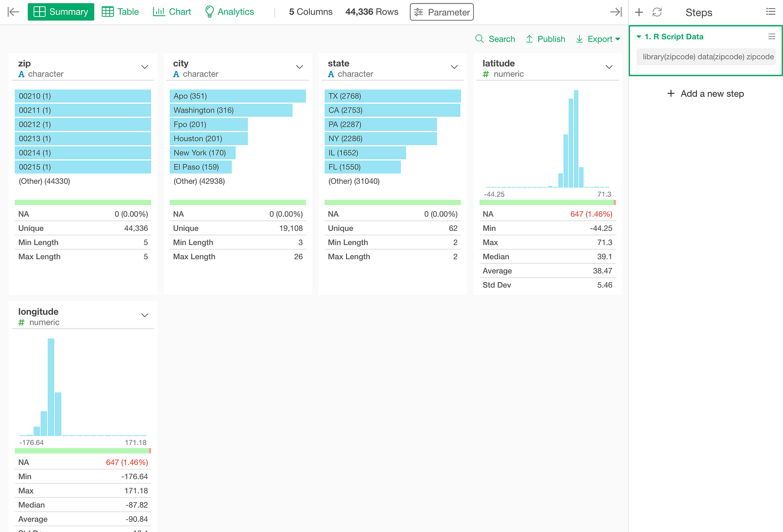Viewport: 783px width, 532px height.
Task: Select the IL (1652) state bar
Action: click(x=365, y=153)
